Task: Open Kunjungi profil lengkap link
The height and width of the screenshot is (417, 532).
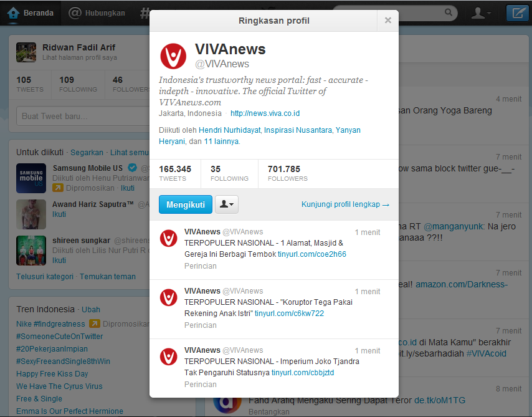Action: [345, 204]
